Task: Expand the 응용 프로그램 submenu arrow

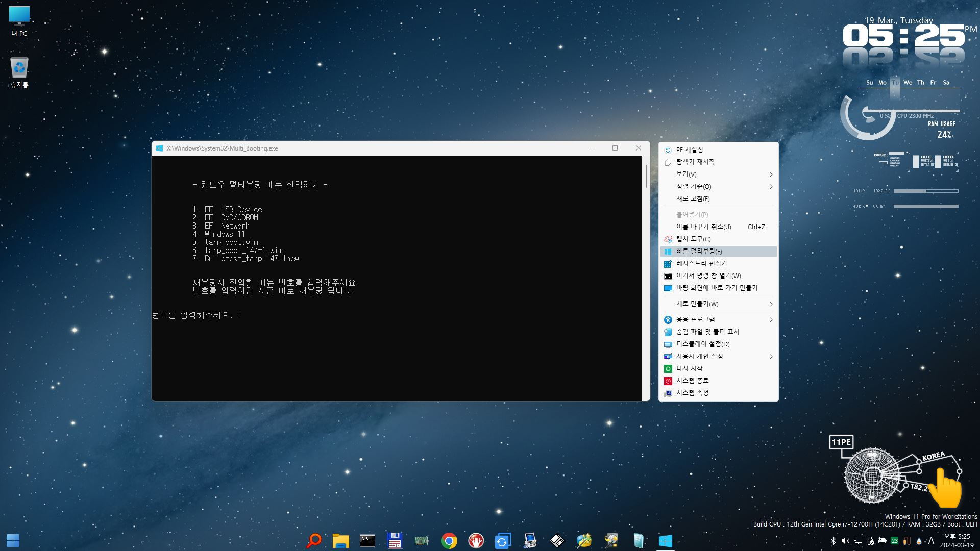Action: click(x=771, y=320)
